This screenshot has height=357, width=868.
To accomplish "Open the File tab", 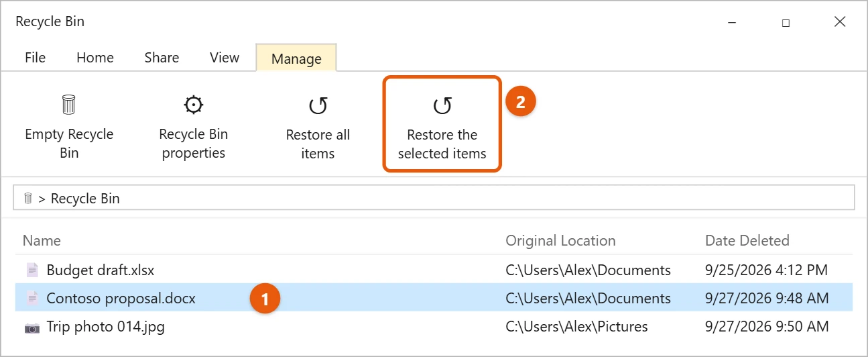I will coord(35,58).
